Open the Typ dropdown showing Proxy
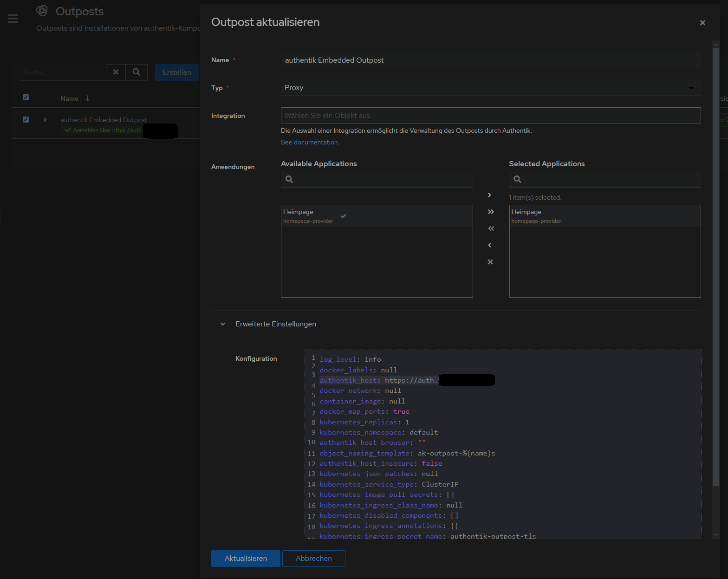The height and width of the screenshot is (579, 728). pyautogui.click(x=490, y=88)
